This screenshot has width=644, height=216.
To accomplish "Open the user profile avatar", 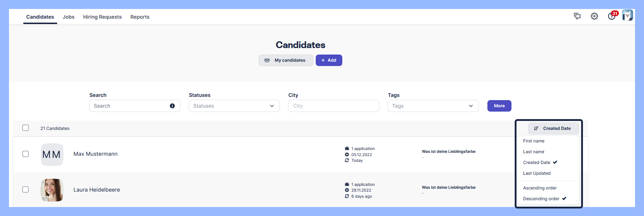I will (x=627, y=15).
